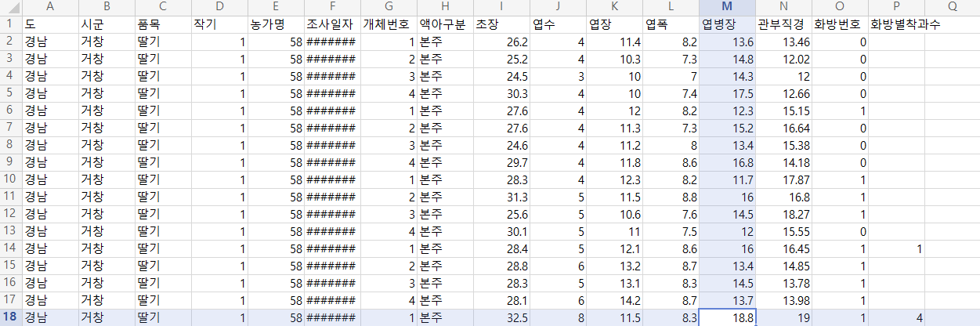Click the '액아구분' header cell
This screenshot has height=326, width=980.
click(445, 24)
